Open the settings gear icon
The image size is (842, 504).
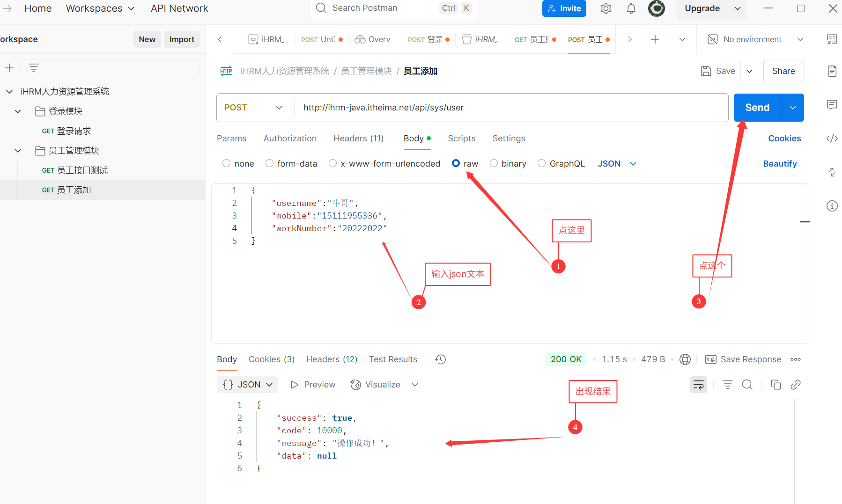(x=606, y=8)
